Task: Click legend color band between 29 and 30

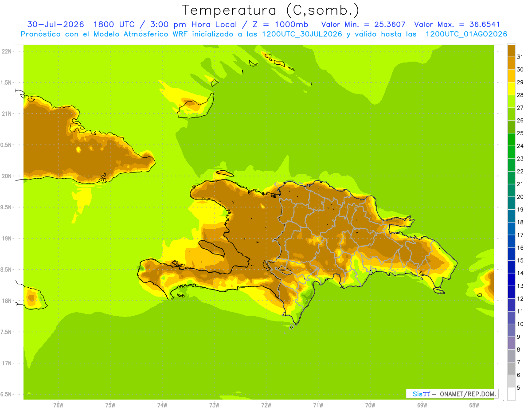Action: click(x=511, y=76)
